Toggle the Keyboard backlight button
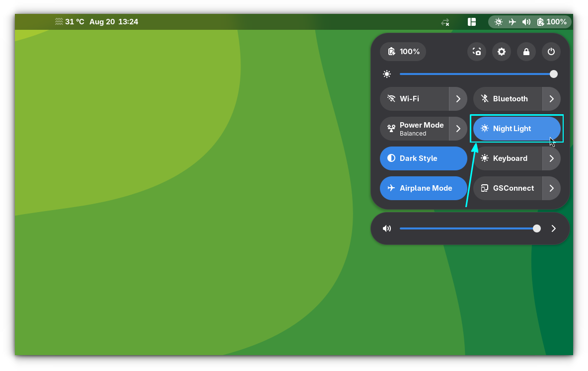588x371 pixels. click(508, 158)
